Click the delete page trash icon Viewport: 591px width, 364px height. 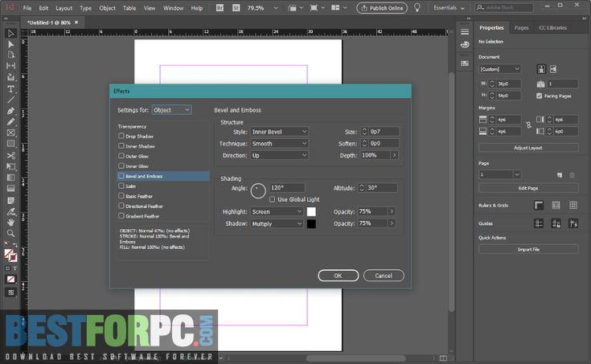pos(572,175)
